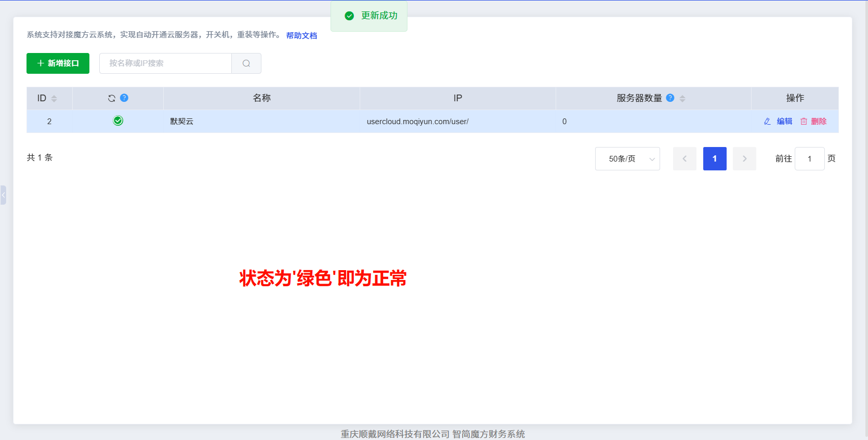Go to the previous page arrow

[x=685, y=158]
